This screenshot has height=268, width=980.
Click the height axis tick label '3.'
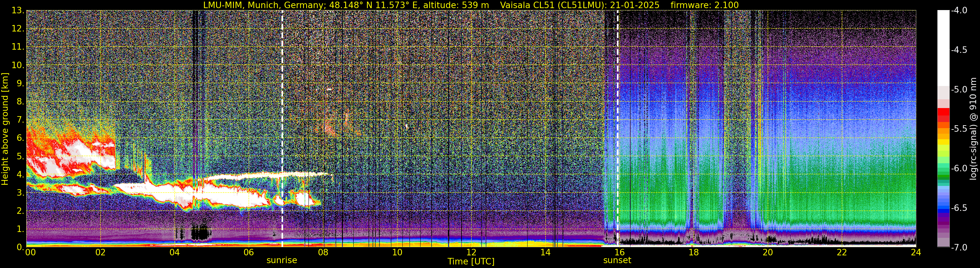20,193
